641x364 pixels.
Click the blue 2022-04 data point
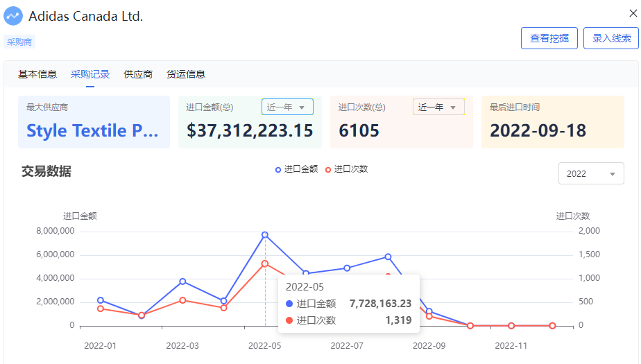point(223,301)
